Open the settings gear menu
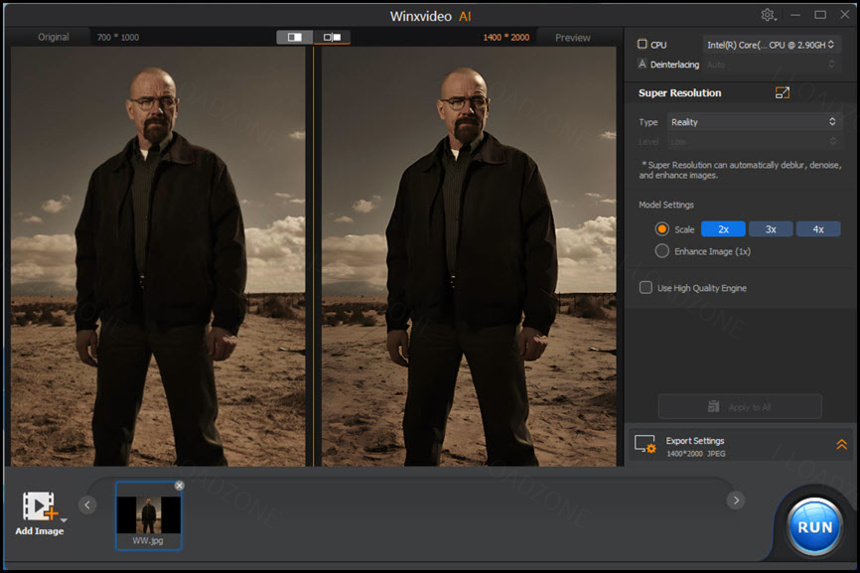 pyautogui.click(x=768, y=15)
